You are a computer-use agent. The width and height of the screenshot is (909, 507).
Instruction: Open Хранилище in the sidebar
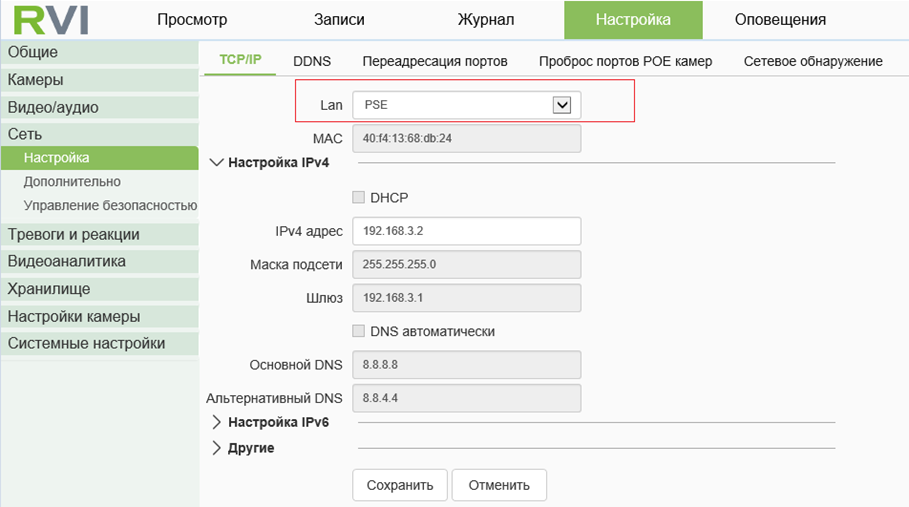[x=49, y=289]
